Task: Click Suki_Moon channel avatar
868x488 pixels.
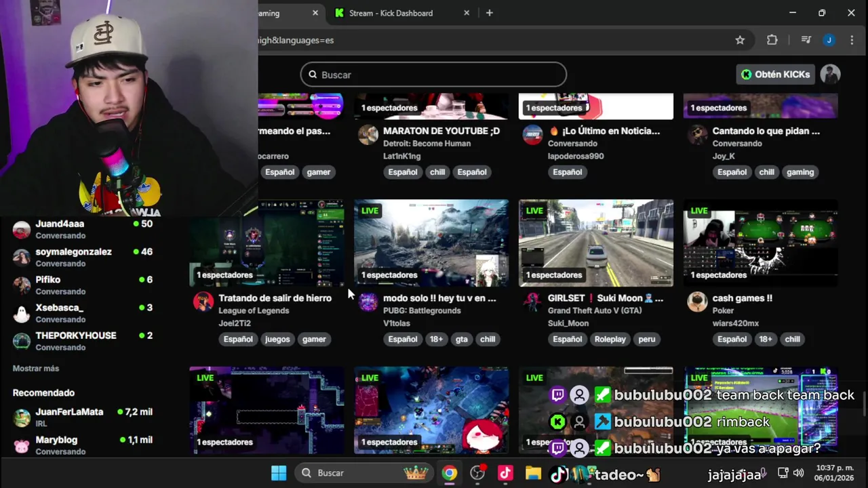Action: click(x=533, y=302)
